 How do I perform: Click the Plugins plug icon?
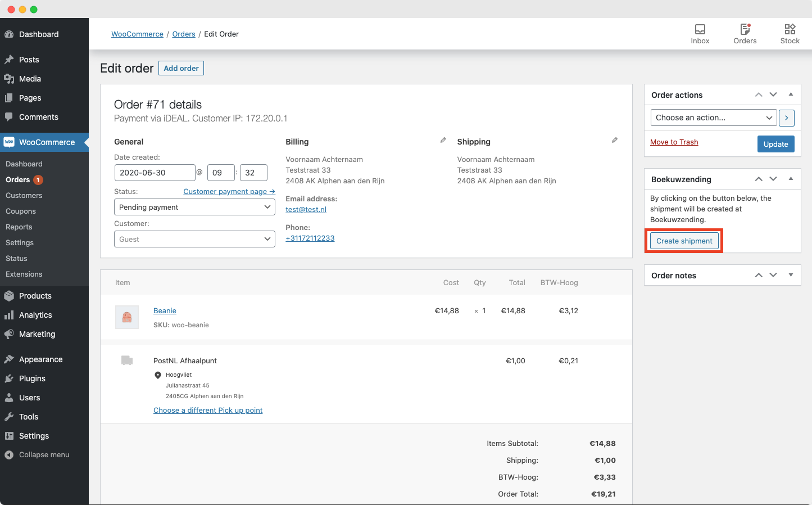pos(9,378)
